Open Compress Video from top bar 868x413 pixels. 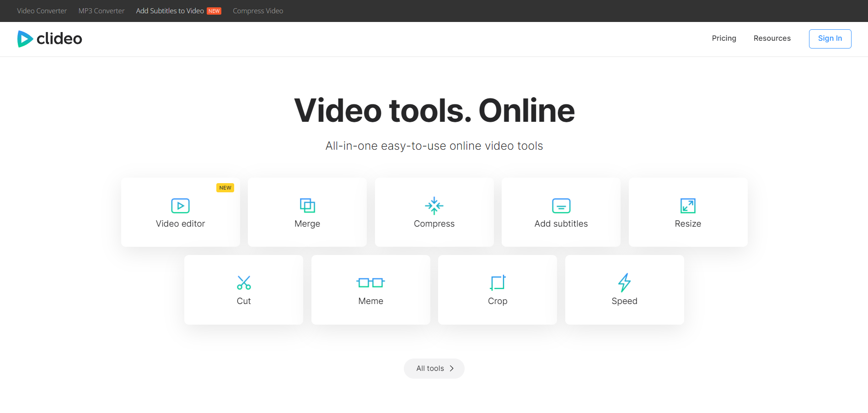tap(258, 11)
